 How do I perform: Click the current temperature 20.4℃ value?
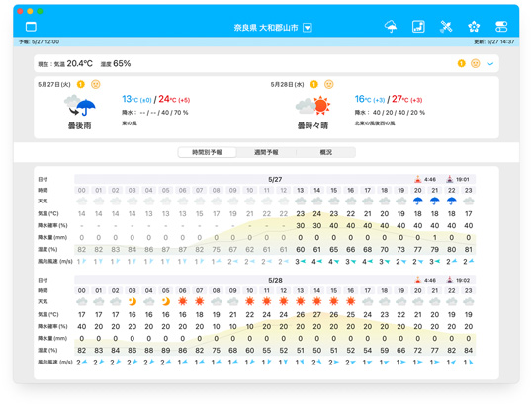click(80, 64)
